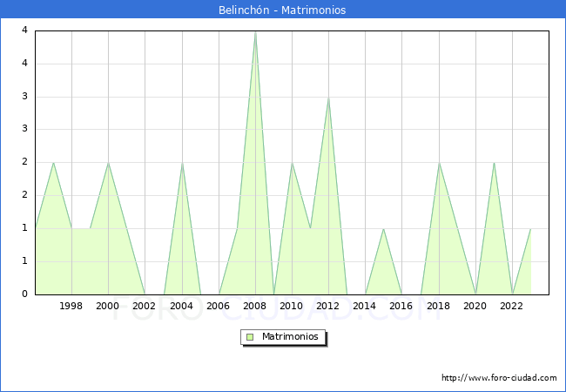Select the 2012 peak data point
The image size is (566, 392).
(328, 98)
